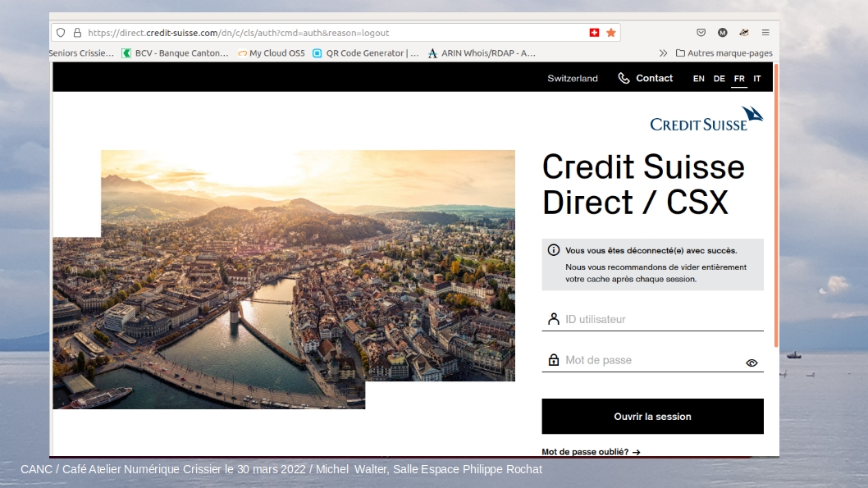Toggle password visibility eye icon

tap(752, 363)
